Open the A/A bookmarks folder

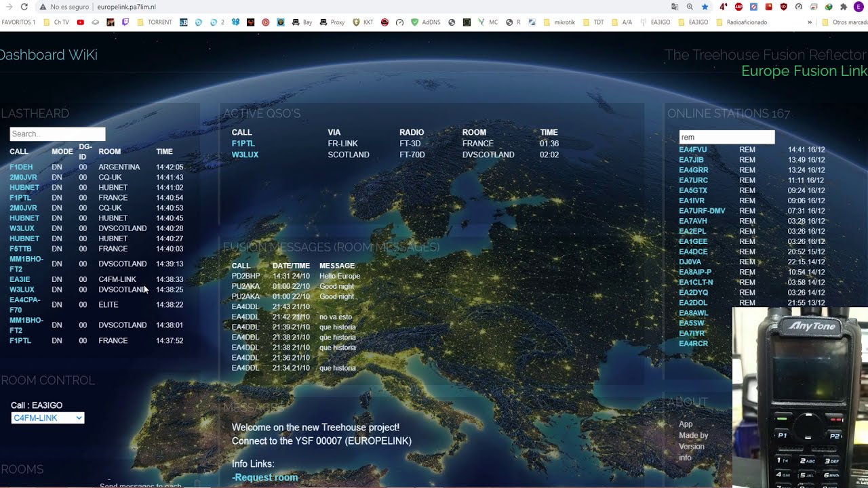621,22
